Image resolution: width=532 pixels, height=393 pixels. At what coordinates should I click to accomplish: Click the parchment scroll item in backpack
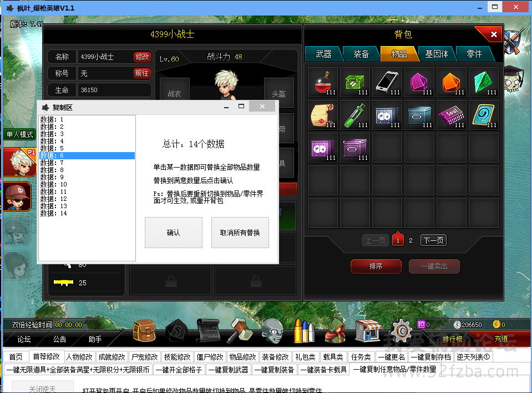(323, 115)
